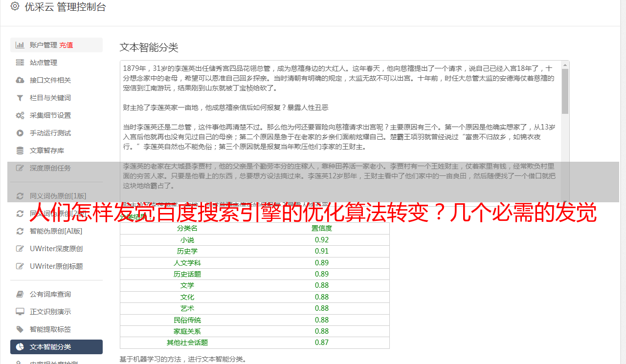Click the filter icon for 栏目与关键词

tap(20, 98)
